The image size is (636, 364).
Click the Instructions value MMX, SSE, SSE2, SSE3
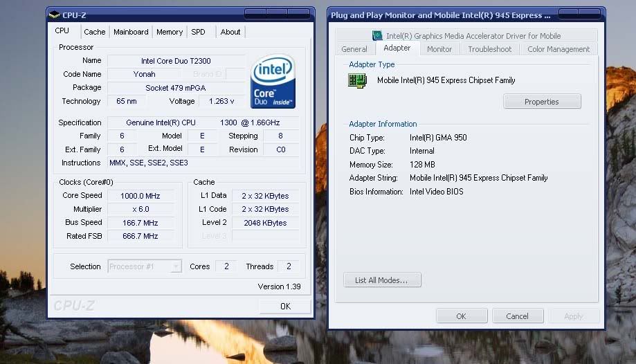click(203, 163)
